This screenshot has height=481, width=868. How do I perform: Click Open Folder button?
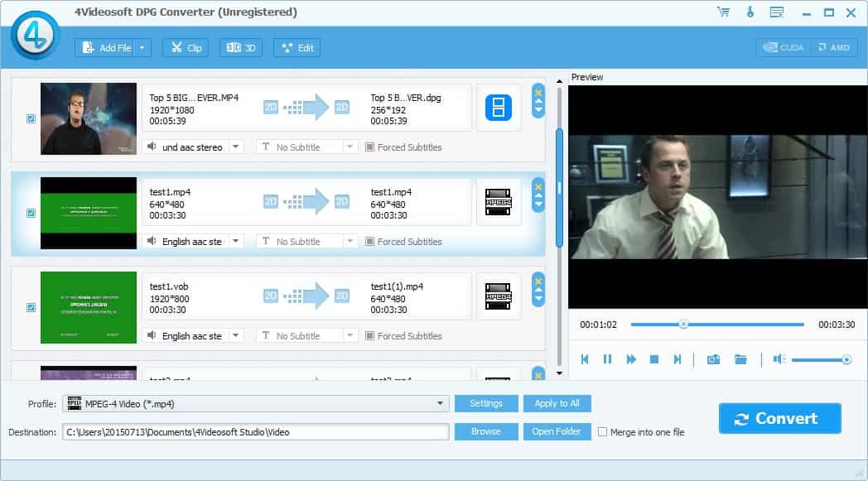coord(557,431)
